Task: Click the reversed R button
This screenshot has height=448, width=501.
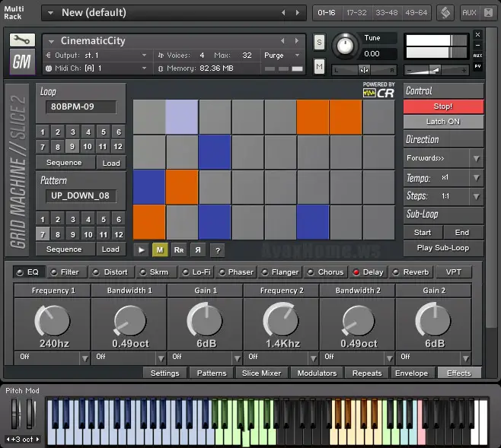Action: pyautogui.click(x=198, y=249)
